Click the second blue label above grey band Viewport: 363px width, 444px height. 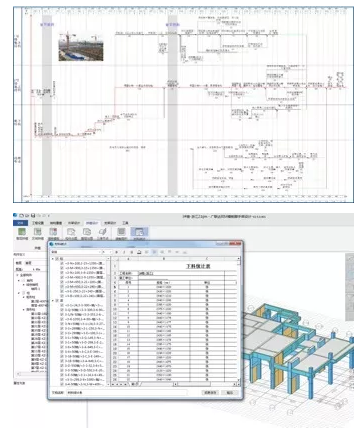[172, 24]
